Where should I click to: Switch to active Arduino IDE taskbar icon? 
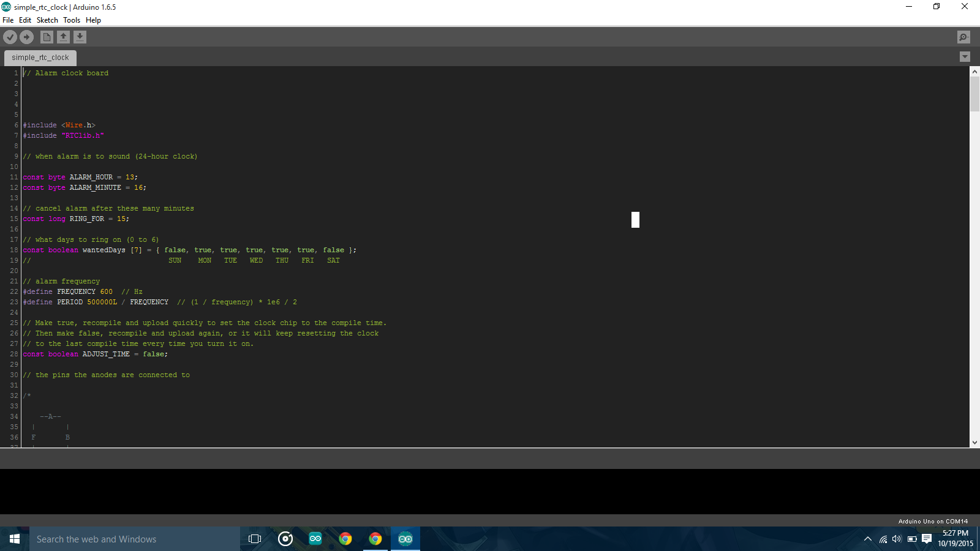pyautogui.click(x=405, y=539)
